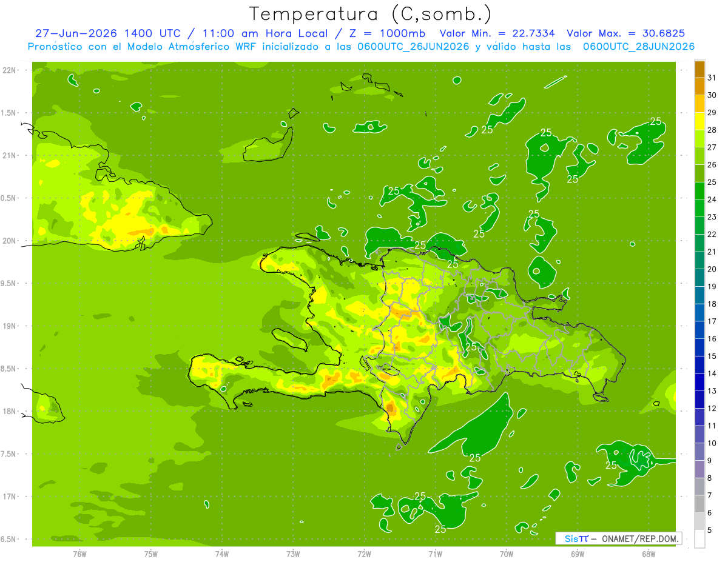The height and width of the screenshot is (562, 728).
Task: Pick the dark blue legend band between 12 and 13
Action: (x=699, y=400)
